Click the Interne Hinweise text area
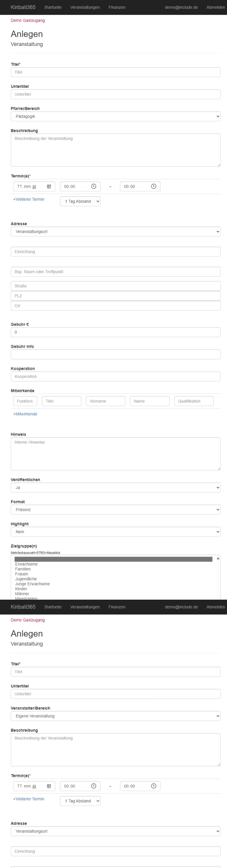Screen dimensions: 227x868 click(x=116, y=454)
